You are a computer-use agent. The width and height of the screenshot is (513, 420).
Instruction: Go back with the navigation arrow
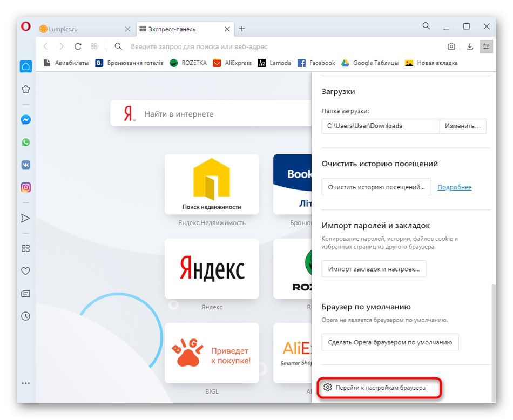coord(45,46)
